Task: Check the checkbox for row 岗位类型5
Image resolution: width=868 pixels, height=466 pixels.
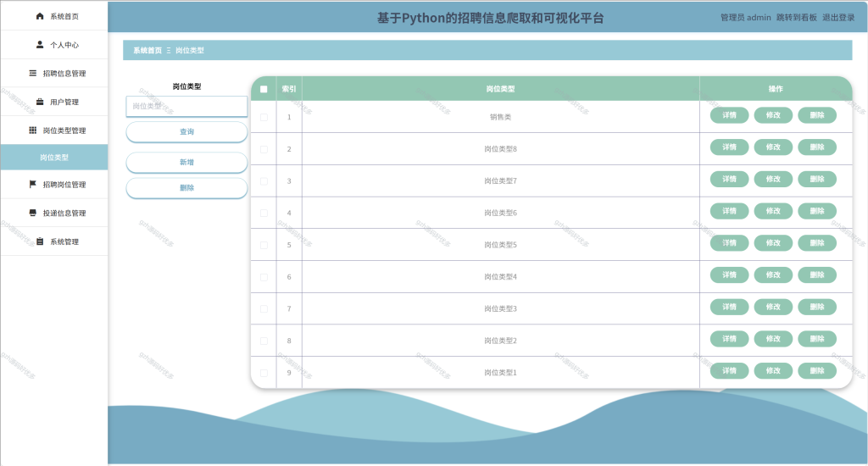Action: (x=264, y=245)
